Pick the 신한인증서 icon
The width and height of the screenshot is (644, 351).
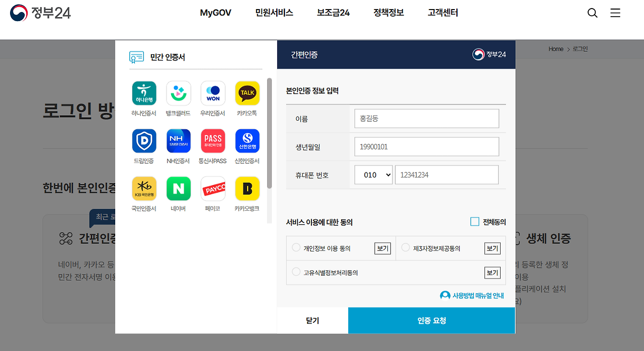248,141
